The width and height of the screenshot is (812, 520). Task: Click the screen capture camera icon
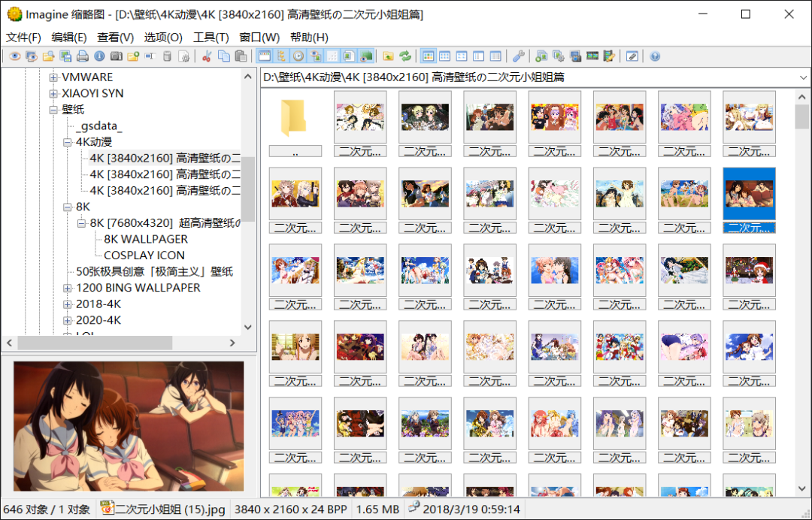point(575,56)
